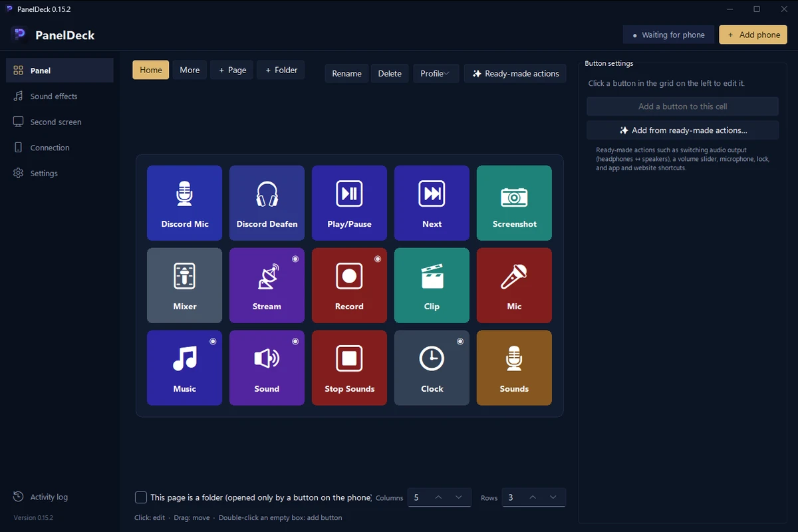Click the Sound speaker tile
The width and height of the screenshot is (798, 532).
click(267, 368)
